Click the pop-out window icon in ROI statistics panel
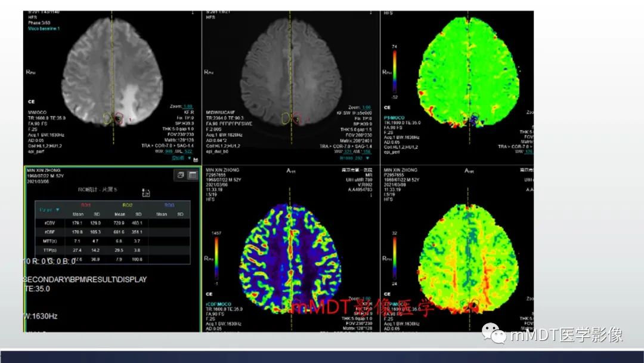This screenshot has width=644, height=363. (x=181, y=175)
